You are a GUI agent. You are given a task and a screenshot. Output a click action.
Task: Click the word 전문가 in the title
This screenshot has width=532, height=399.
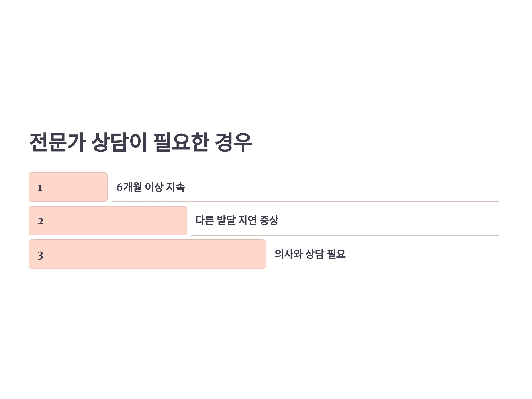coord(58,142)
